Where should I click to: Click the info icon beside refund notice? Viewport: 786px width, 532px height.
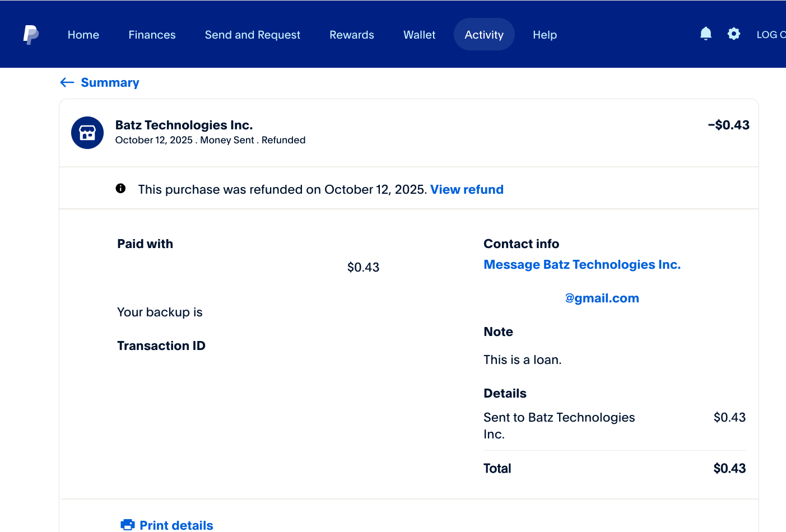(x=120, y=188)
